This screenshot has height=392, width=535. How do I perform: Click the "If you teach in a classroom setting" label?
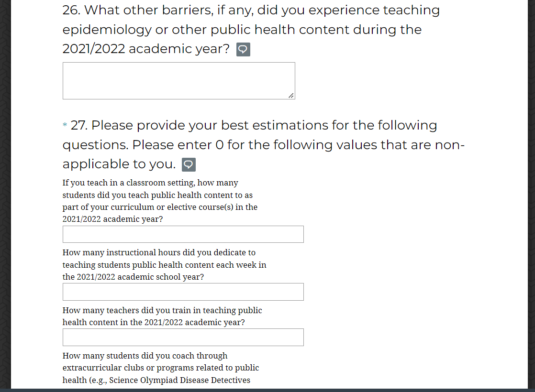pos(150,183)
